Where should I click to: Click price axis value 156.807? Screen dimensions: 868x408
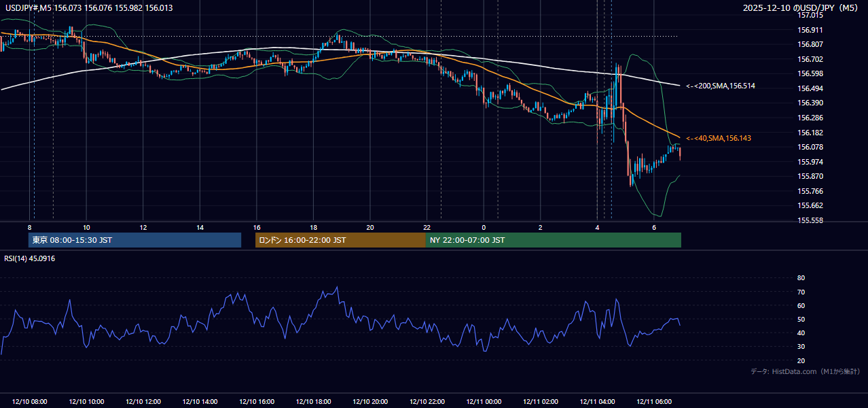[x=810, y=44]
